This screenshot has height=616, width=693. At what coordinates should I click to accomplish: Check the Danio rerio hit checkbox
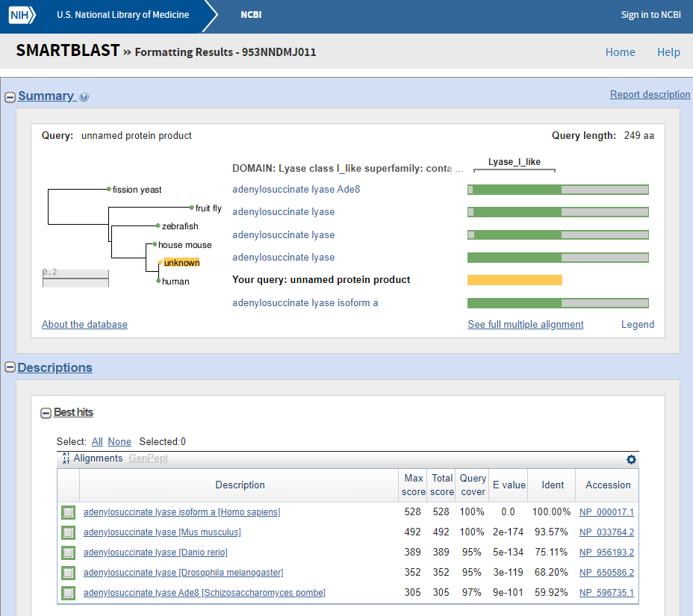point(68,553)
